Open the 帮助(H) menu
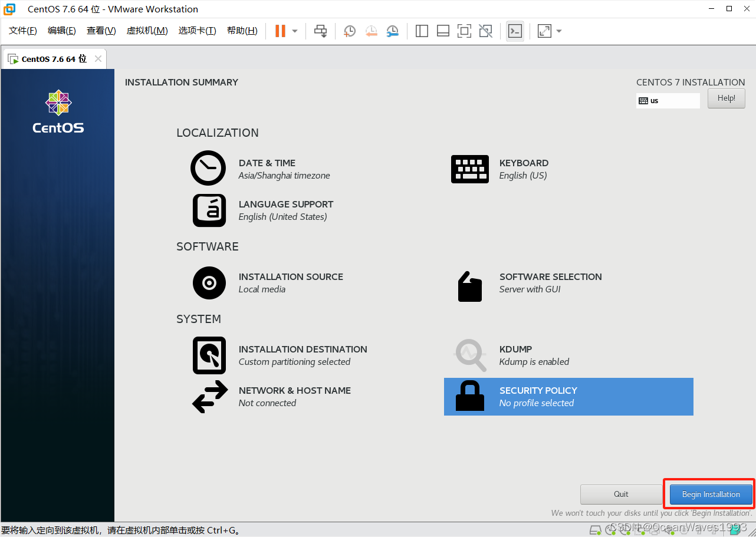The width and height of the screenshot is (756, 537). [242, 31]
